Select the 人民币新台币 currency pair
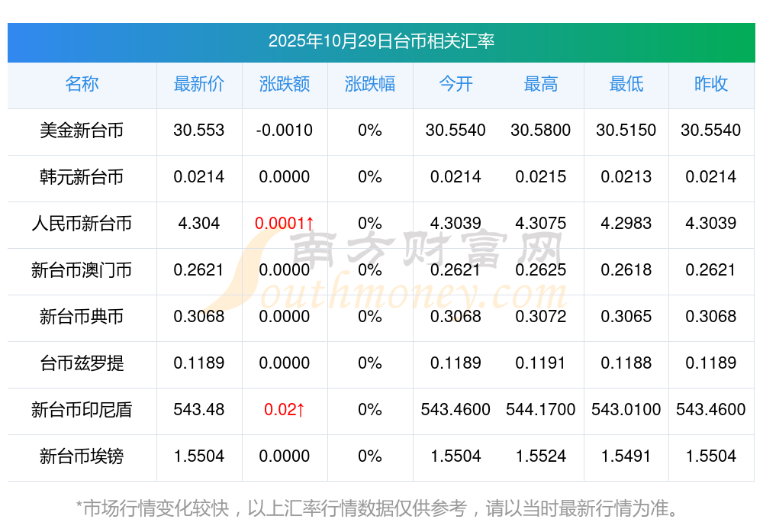This screenshot has width=763, height=532. coord(82,224)
